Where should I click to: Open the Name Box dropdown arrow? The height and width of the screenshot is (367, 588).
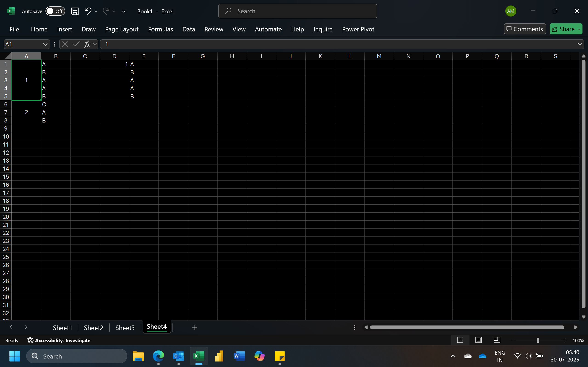click(x=45, y=44)
